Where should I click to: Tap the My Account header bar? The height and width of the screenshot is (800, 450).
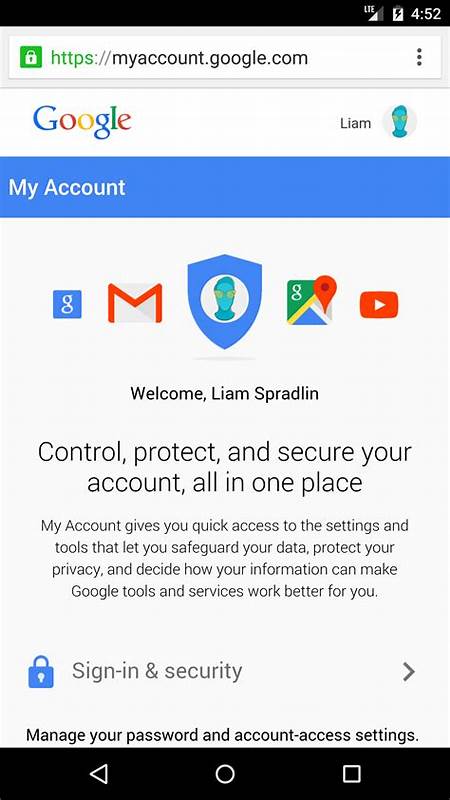coord(225,187)
